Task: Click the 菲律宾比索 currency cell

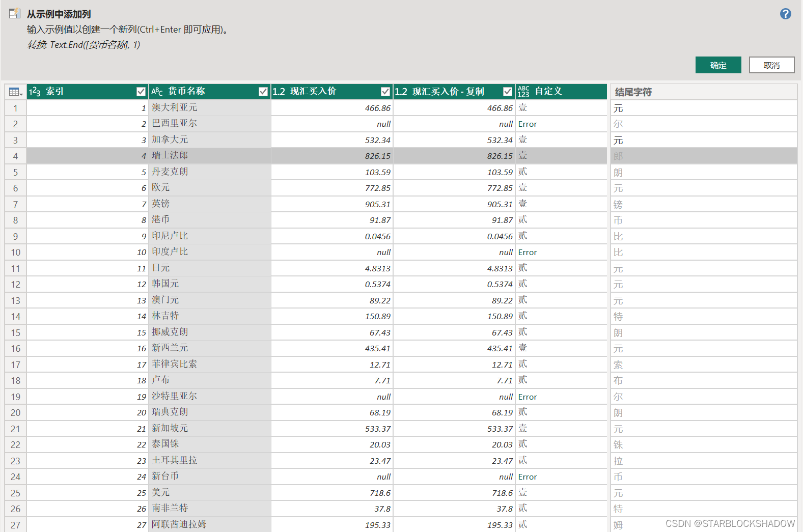Action: coord(210,365)
